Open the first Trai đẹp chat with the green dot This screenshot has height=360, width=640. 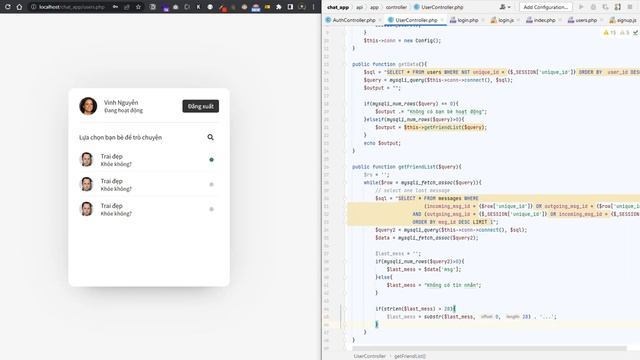(x=148, y=160)
